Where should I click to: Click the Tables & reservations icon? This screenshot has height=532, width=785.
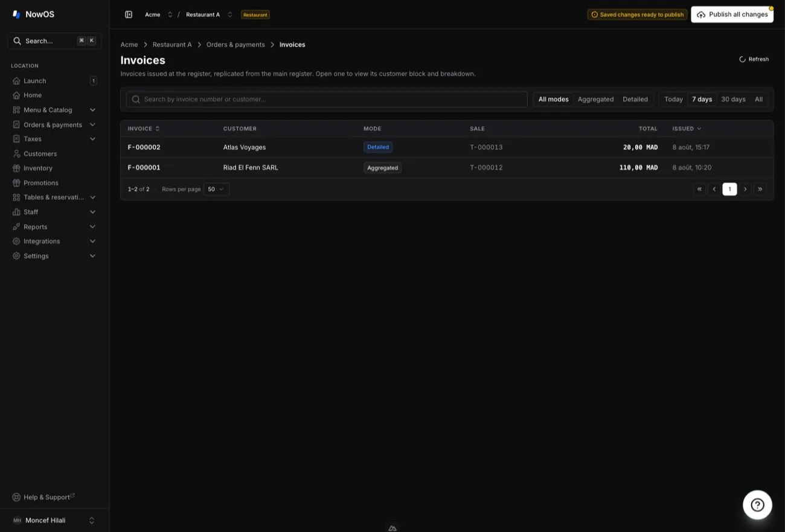pos(16,197)
